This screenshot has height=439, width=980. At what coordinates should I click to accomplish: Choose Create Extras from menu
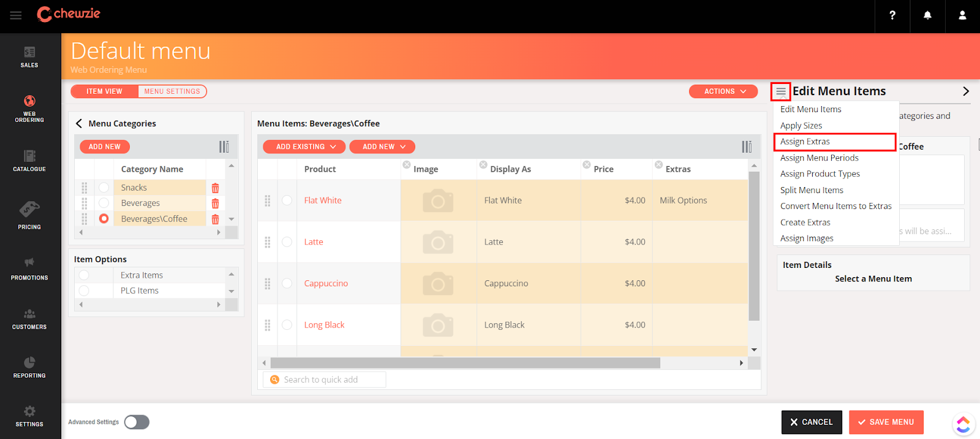pyautogui.click(x=805, y=223)
